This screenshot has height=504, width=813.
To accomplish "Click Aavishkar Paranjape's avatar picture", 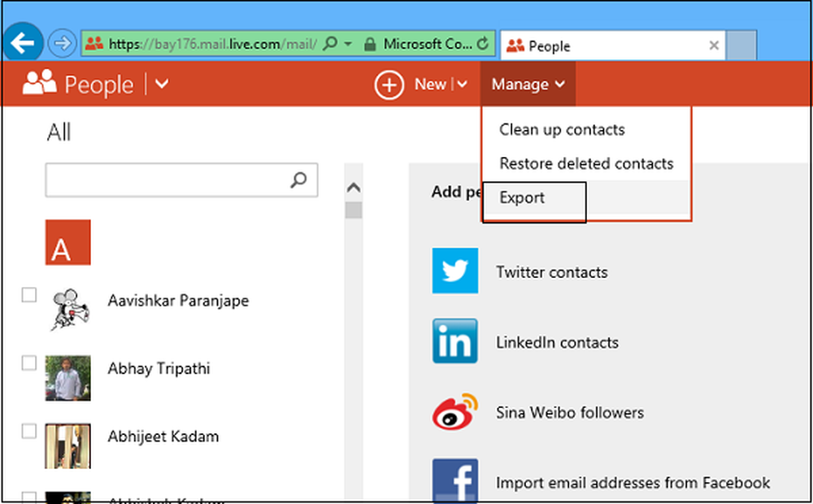I will pos(69,310).
